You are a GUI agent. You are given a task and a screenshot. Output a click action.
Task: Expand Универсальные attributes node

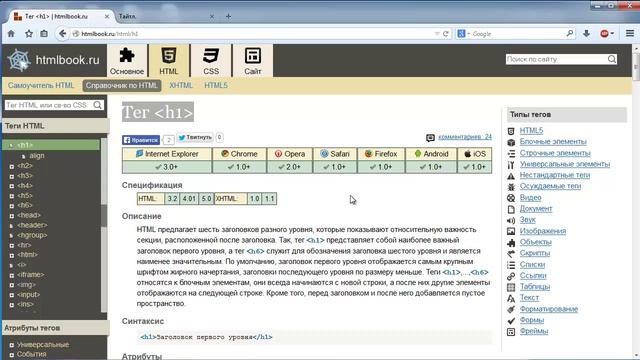coord(12,345)
